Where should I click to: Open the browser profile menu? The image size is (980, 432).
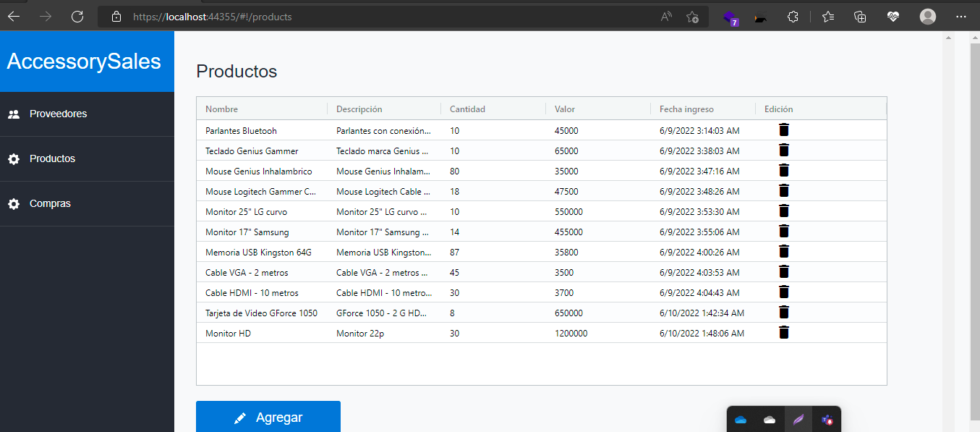pyautogui.click(x=928, y=16)
